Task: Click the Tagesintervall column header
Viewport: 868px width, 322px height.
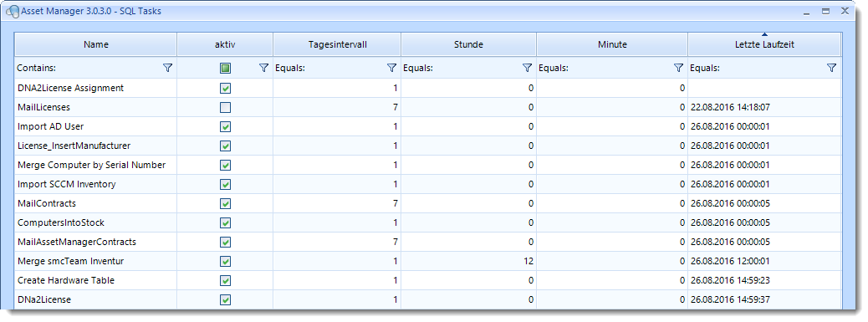Action: 337,44
